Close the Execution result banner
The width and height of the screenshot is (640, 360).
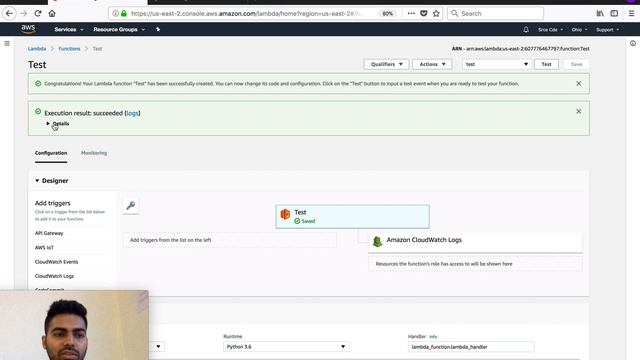click(x=578, y=111)
